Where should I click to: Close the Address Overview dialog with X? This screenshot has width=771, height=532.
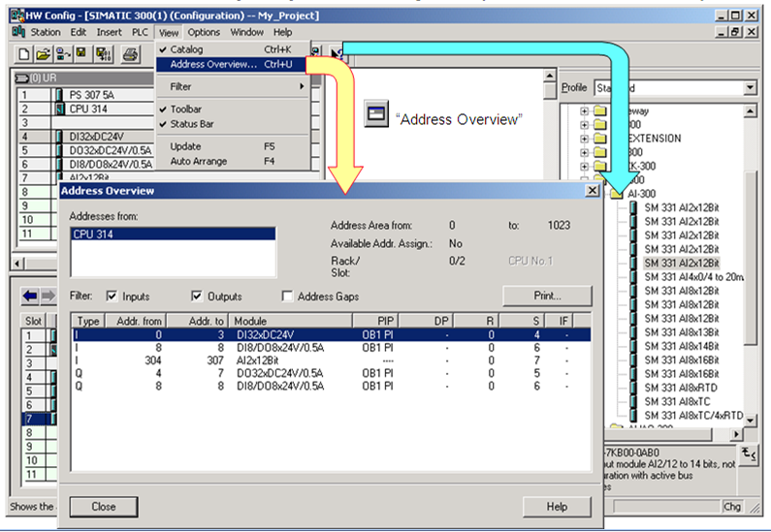(x=593, y=190)
